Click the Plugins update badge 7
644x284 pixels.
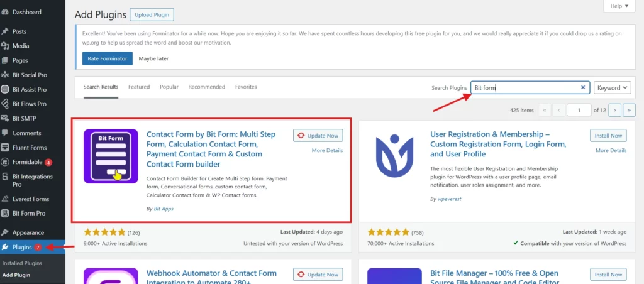(37, 248)
